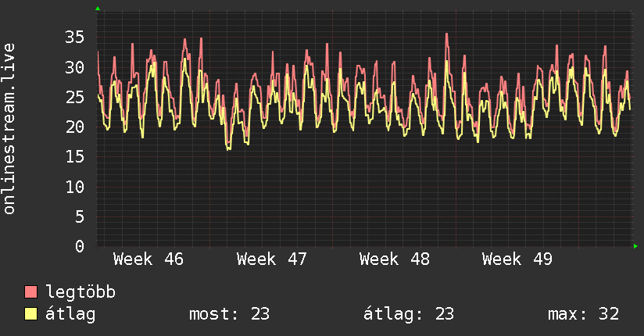The height and width of the screenshot is (336, 644).
Task: Click the 30 y-axis tick label
Action: click(74, 67)
